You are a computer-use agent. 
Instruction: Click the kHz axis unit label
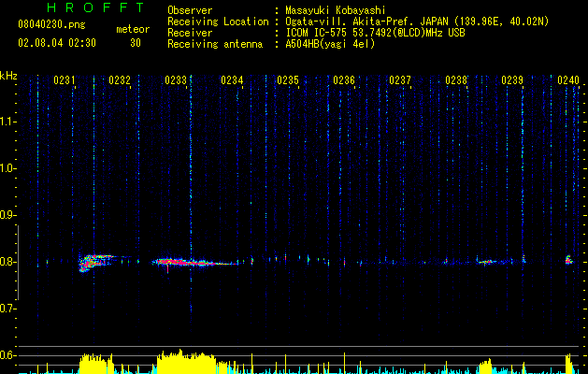pos(8,76)
